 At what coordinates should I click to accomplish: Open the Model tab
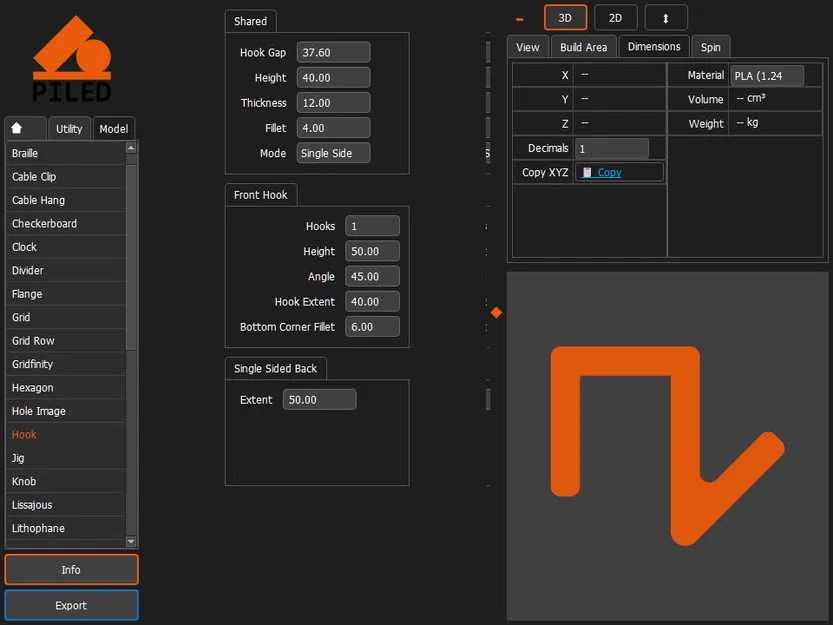pos(114,129)
